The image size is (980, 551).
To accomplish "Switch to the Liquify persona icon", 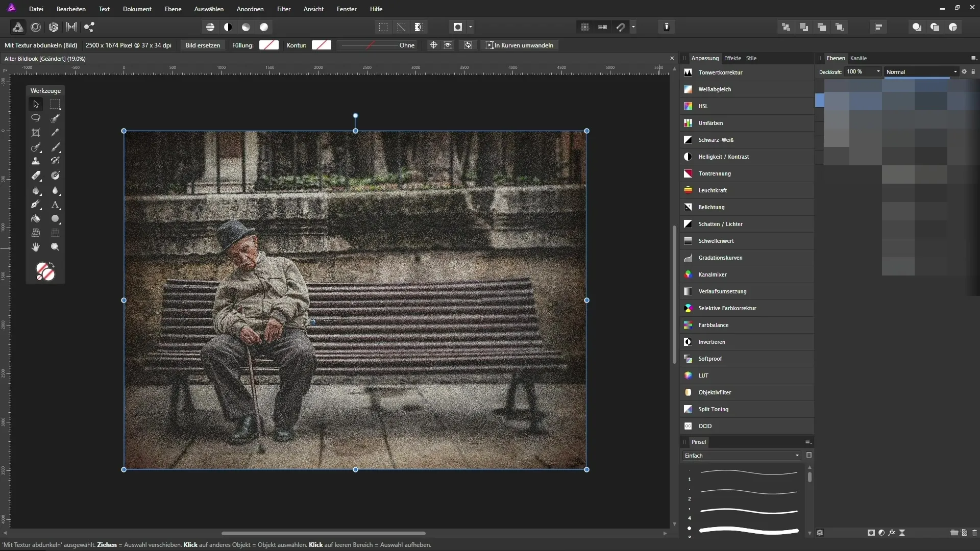I will (x=36, y=27).
